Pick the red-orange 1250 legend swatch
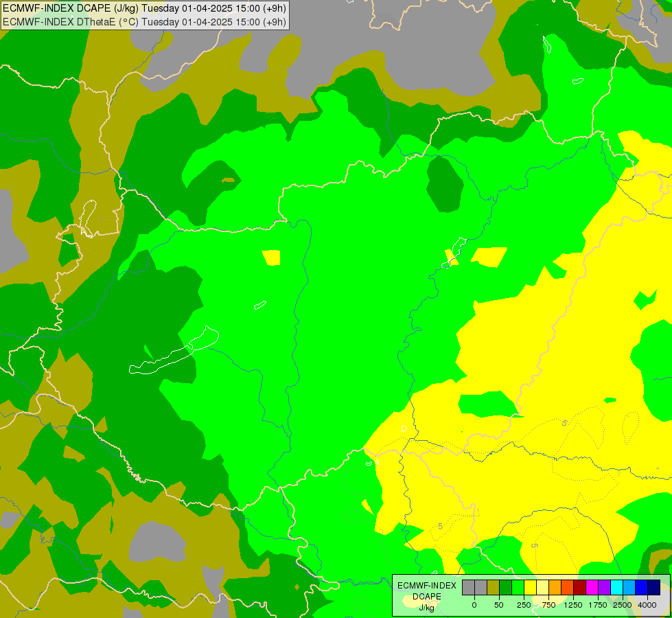 (x=568, y=587)
